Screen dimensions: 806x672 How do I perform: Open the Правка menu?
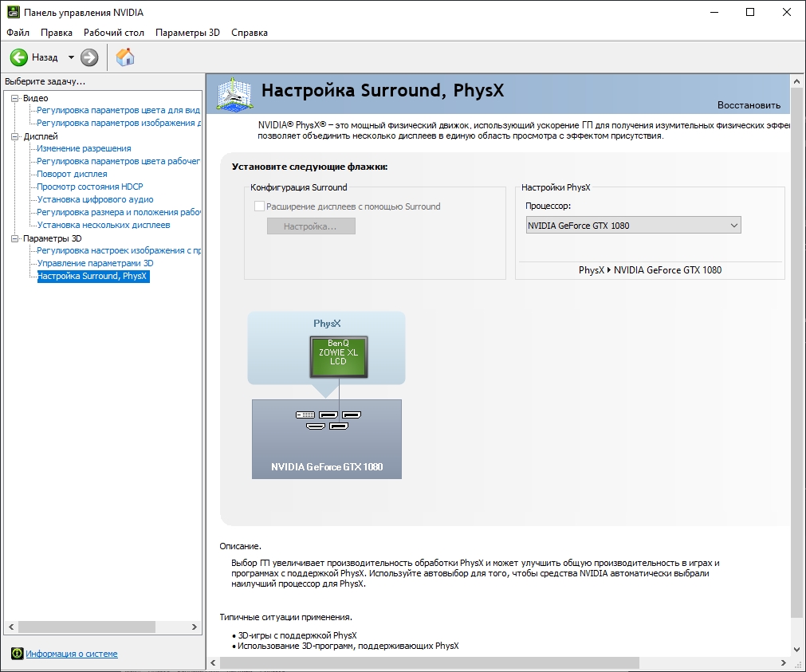click(57, 33)
